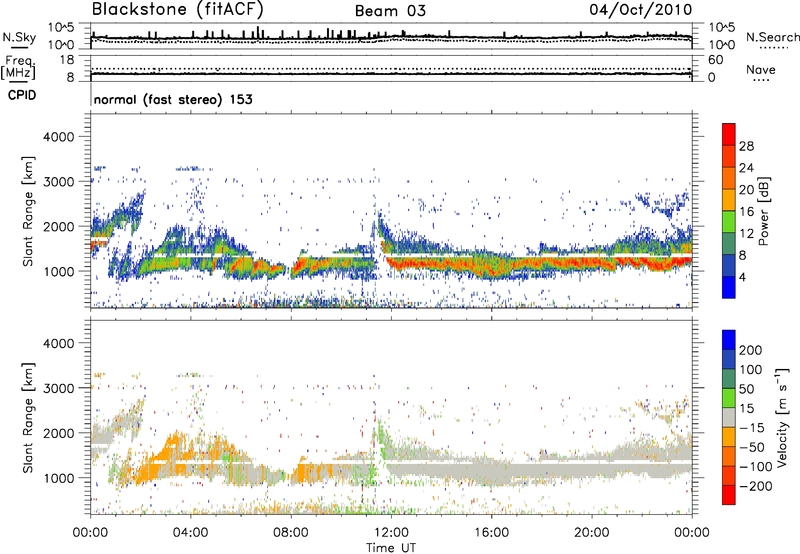Click the date "04/Oct/2010"
800x554 pixels.
click(x=641, y=10)
